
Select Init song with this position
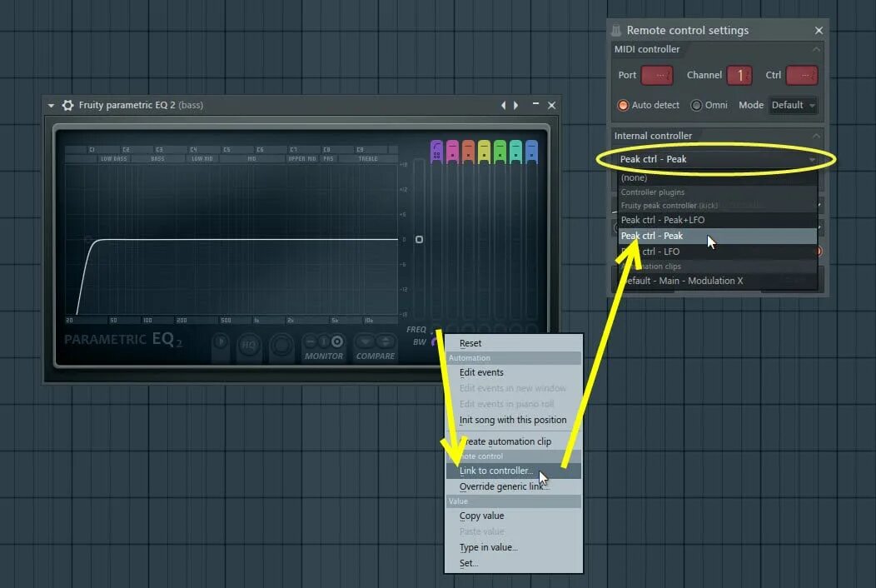pyautogui.click(x=514, y=420)
